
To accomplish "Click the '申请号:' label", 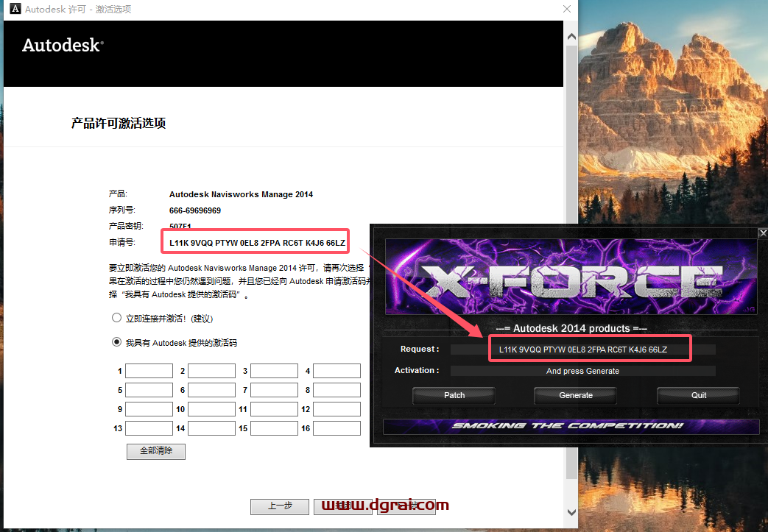I will 122,242.
